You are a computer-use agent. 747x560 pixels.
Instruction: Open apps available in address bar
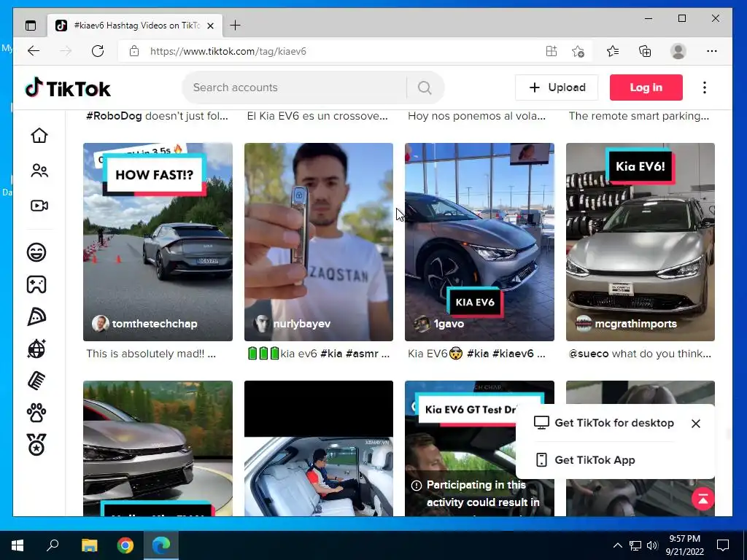pos(551,51)
